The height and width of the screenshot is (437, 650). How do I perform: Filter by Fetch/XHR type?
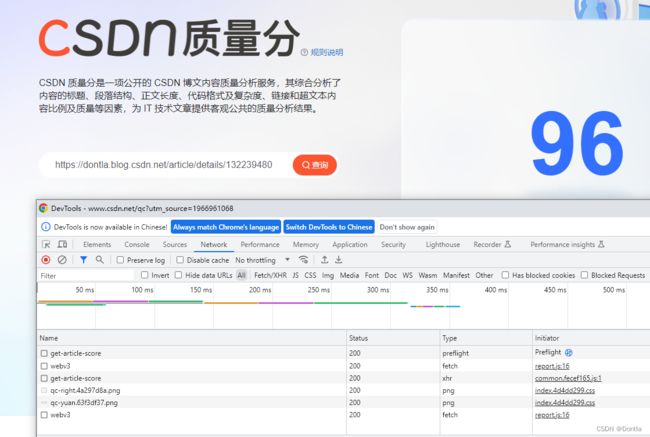pos(270,275)
